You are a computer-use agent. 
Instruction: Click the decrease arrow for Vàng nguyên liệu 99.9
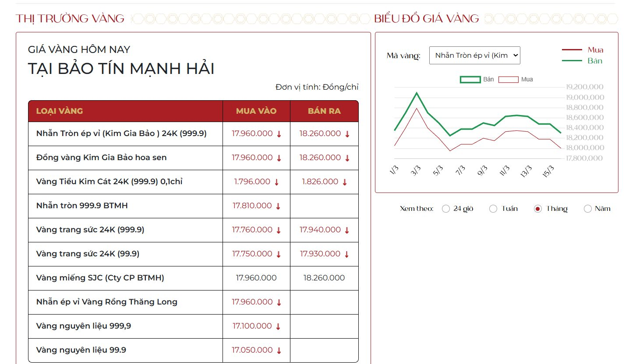point(279,350)
